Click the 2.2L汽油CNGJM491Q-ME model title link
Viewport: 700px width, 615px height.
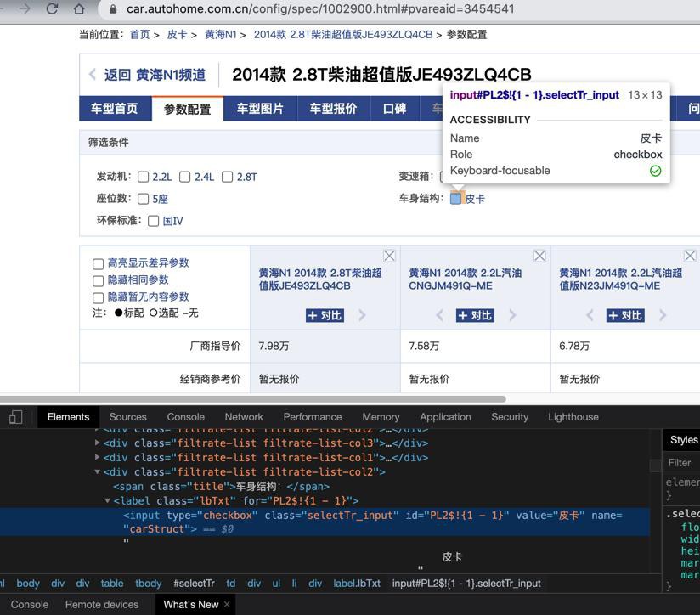[466, 279]
